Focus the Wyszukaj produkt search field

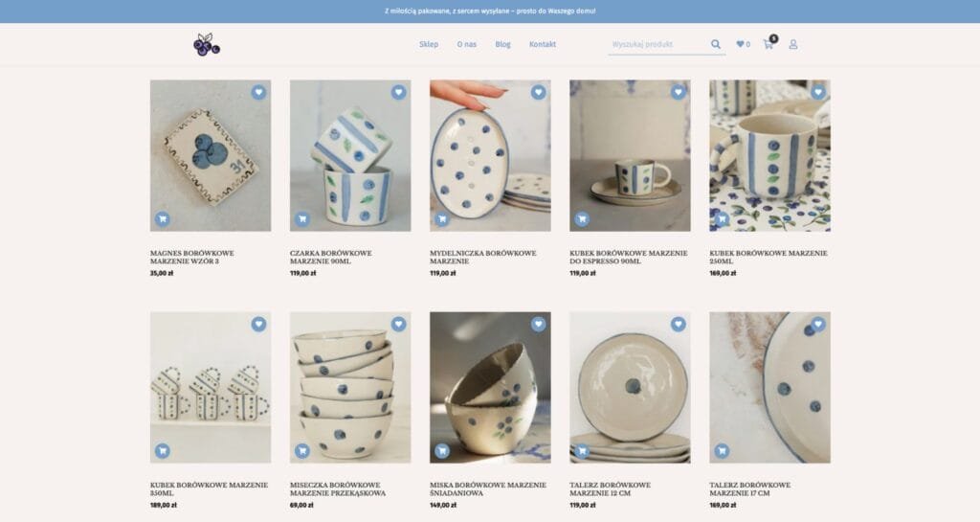[x=658, y=44]
